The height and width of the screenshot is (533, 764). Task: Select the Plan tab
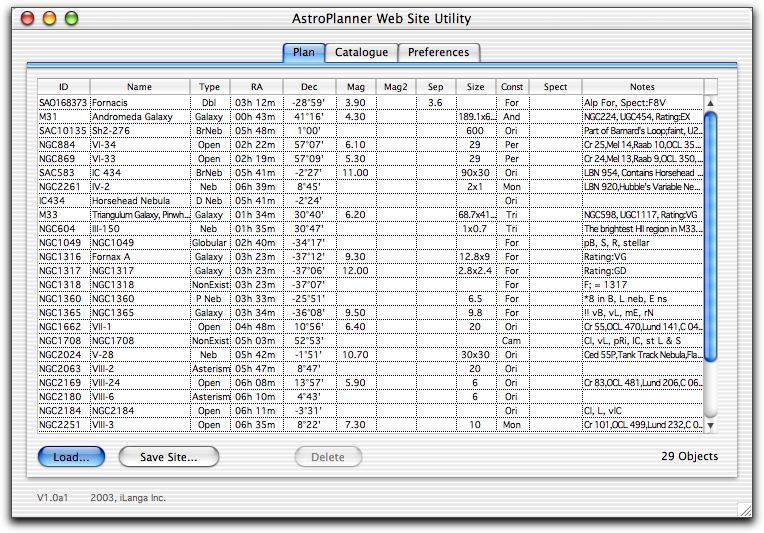click(304, 53)
